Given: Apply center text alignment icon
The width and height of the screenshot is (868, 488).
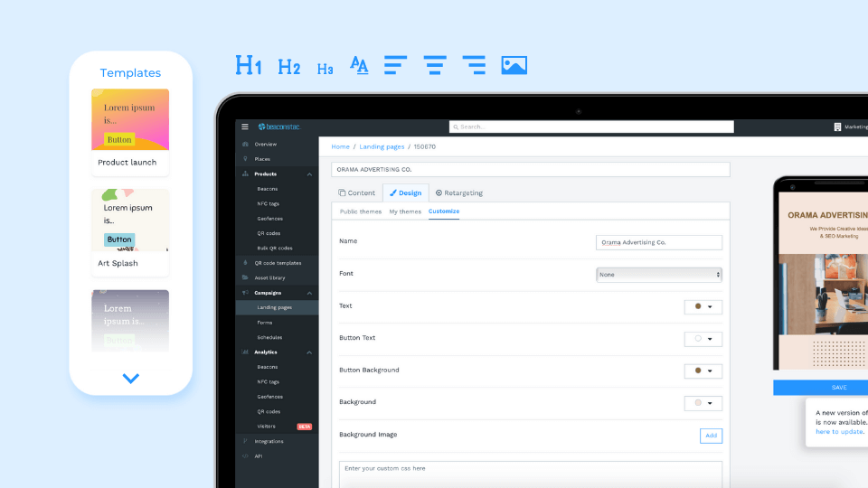Looking at the screenshot, I should point(435,65).
